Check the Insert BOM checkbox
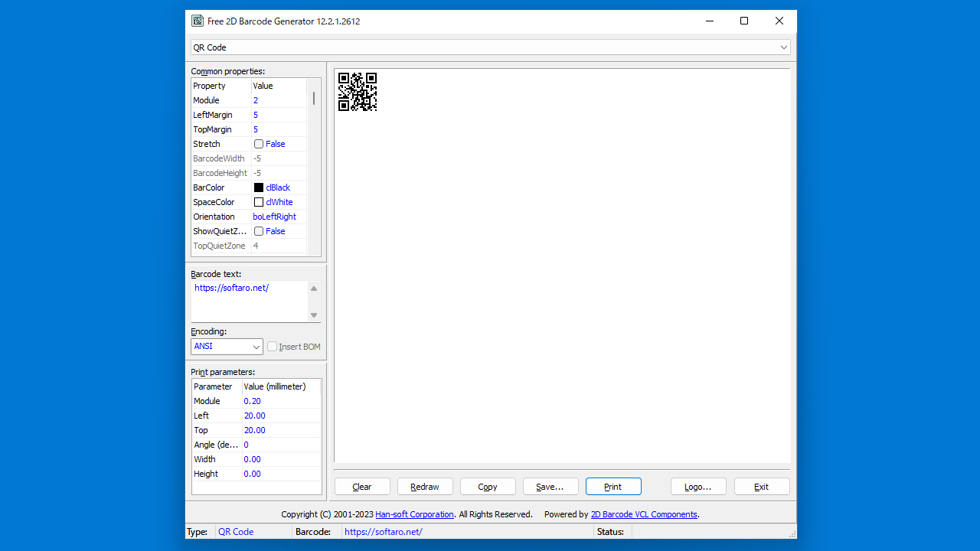Viewport: 980px width, 551px height. pyautogui.click(x=272, y=347)
